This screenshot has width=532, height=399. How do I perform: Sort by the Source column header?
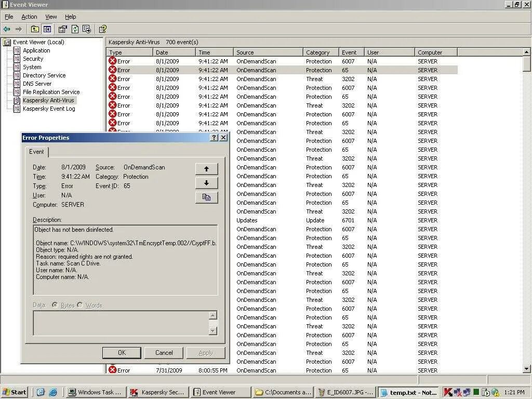click(x=268, y=52)
